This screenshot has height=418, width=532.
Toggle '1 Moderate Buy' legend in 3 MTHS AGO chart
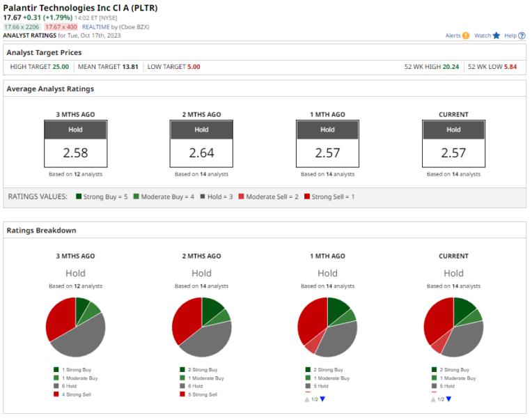point(76,378)
